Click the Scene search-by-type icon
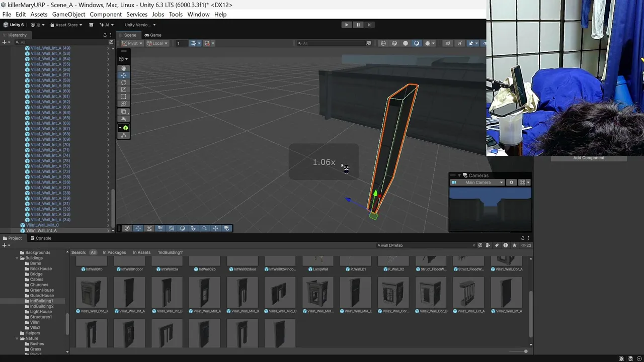 [x=368, y=43]
